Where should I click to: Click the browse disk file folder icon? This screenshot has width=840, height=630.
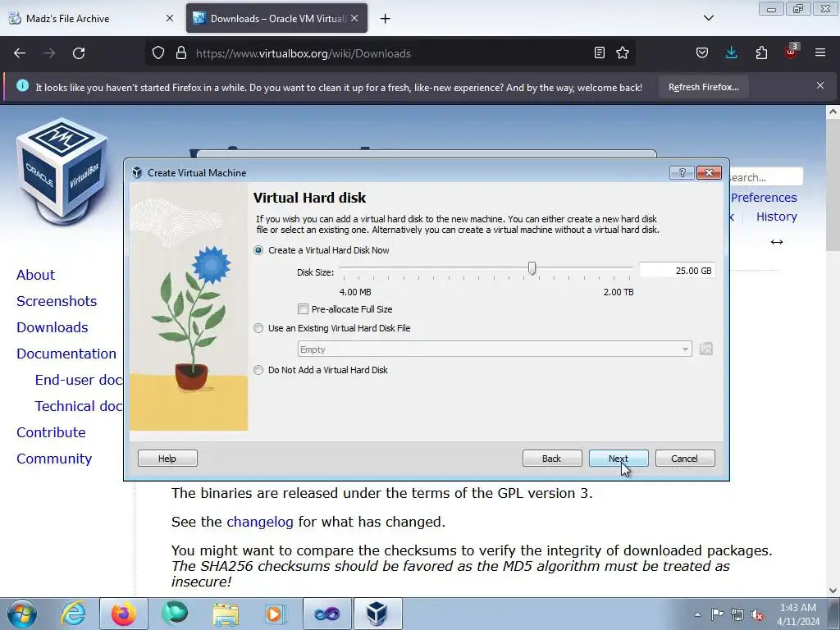click(706, 349)
